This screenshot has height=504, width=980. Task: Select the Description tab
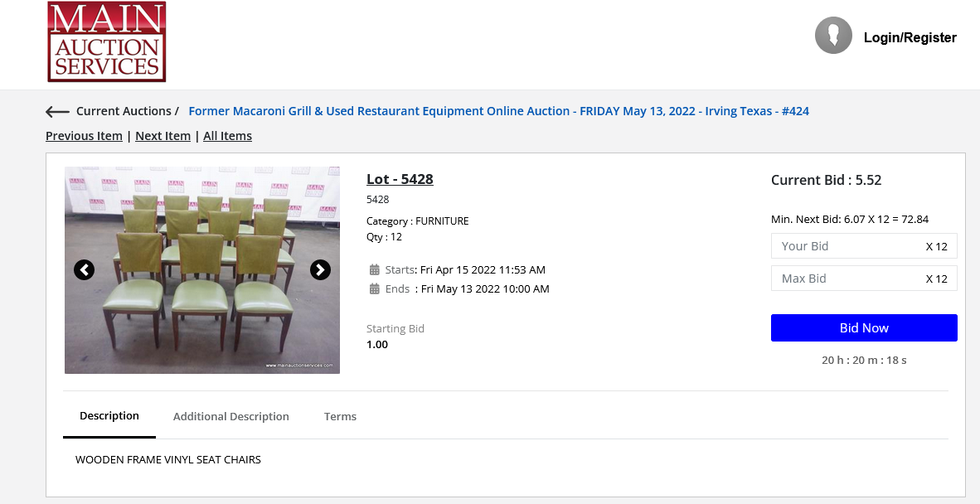pos(109,416)
